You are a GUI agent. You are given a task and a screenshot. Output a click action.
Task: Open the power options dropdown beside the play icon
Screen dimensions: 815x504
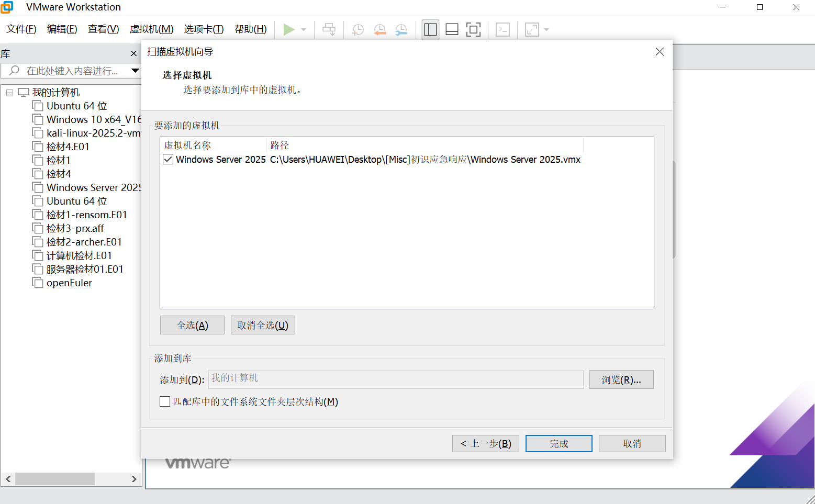[304, 30]
